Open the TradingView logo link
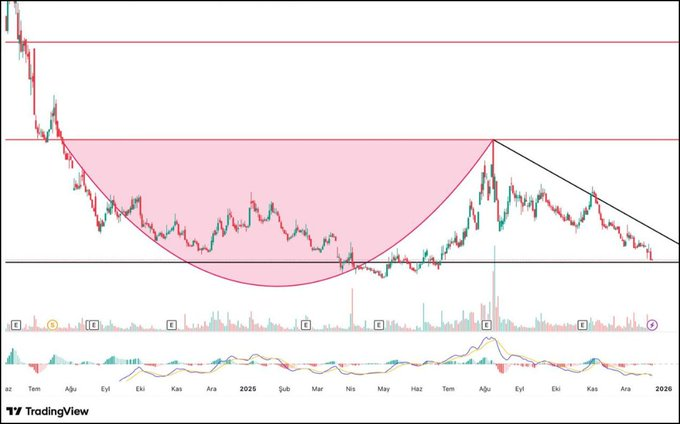680x424 pixels. coord(47,411)
